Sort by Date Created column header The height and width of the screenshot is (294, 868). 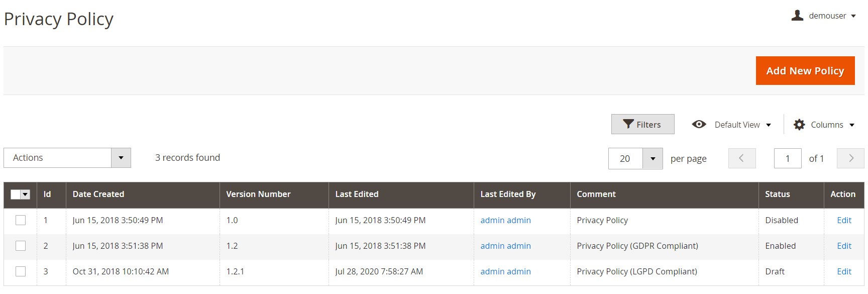click(98, 194)
